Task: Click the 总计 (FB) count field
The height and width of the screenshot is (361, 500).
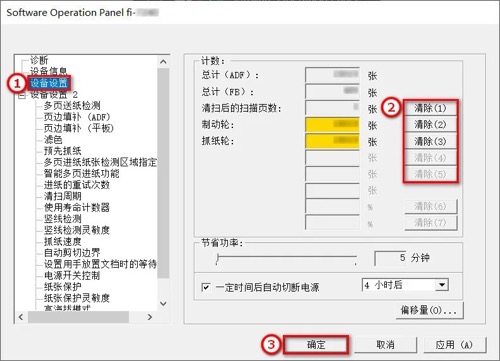Action: 332,91
